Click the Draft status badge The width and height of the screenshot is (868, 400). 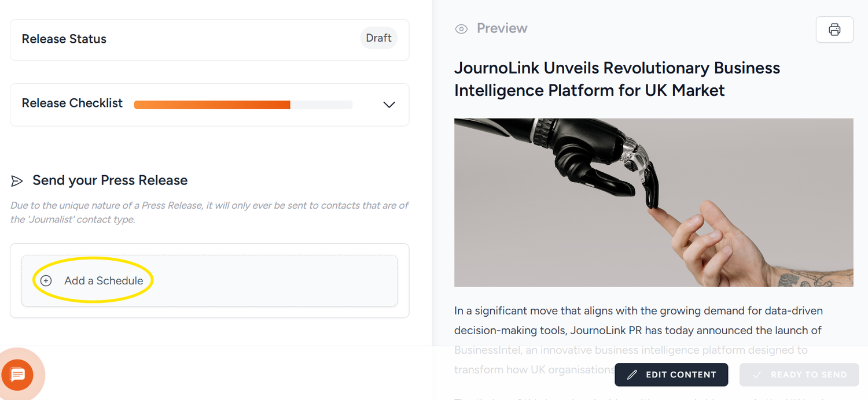[378, 38]
